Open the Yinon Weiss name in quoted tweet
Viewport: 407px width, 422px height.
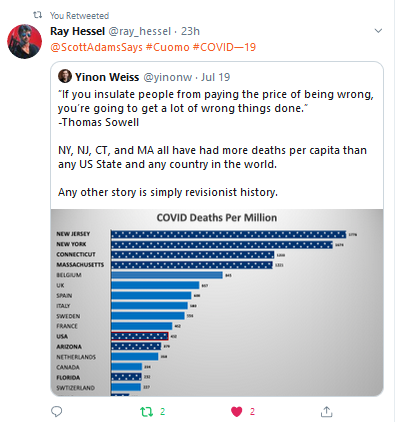pyautogui.click(x=107, y=77)
